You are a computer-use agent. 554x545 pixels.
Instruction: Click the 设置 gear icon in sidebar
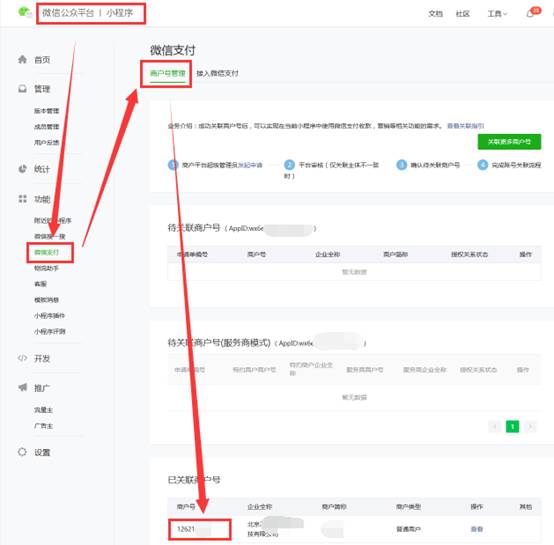pyautogui.click(x=22, y=452)
